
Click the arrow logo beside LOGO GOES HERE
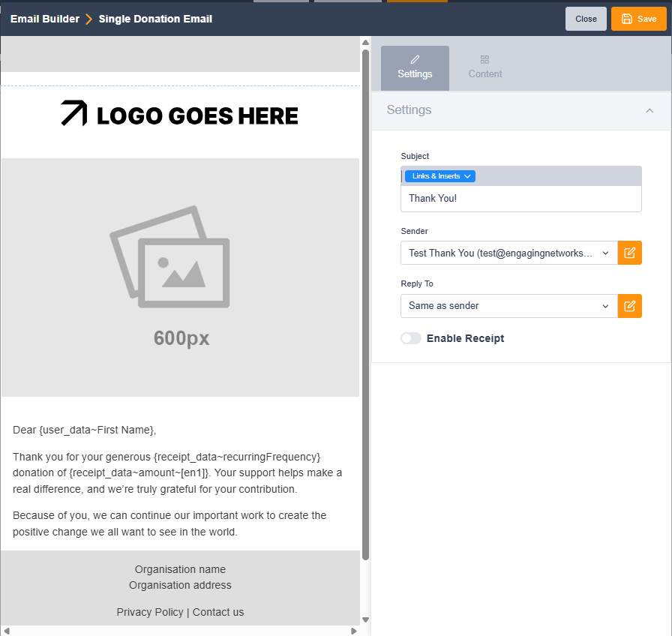73,114
